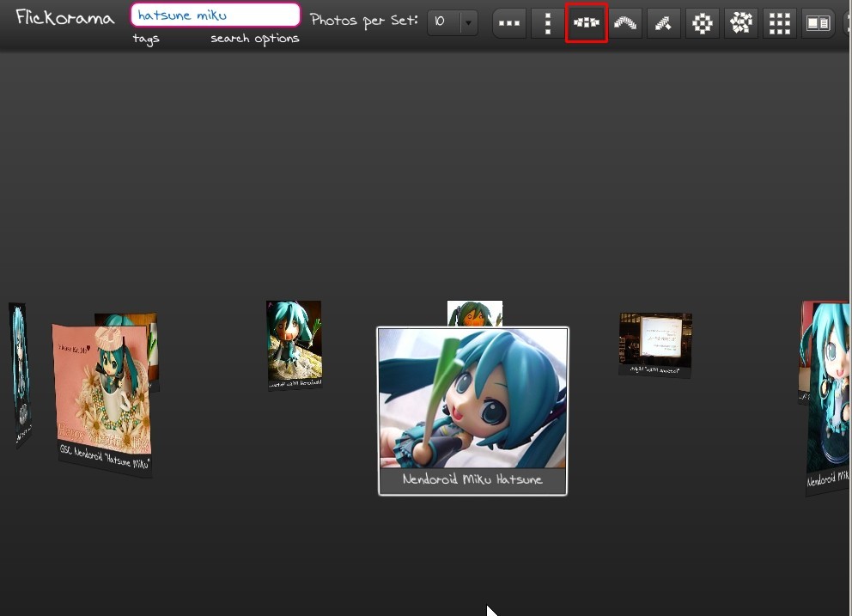Select the horizontal row layout icon

coord(509,23)
